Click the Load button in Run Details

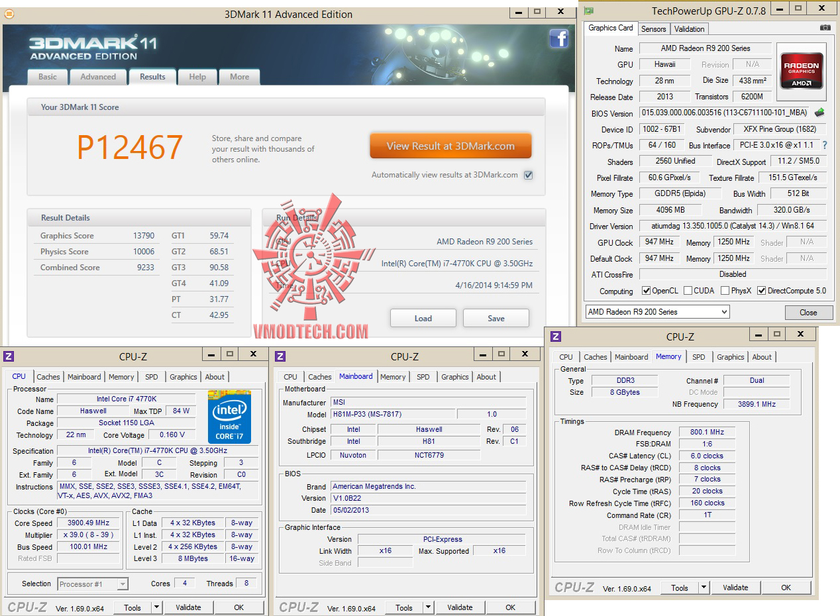click(x=423, y=318)
